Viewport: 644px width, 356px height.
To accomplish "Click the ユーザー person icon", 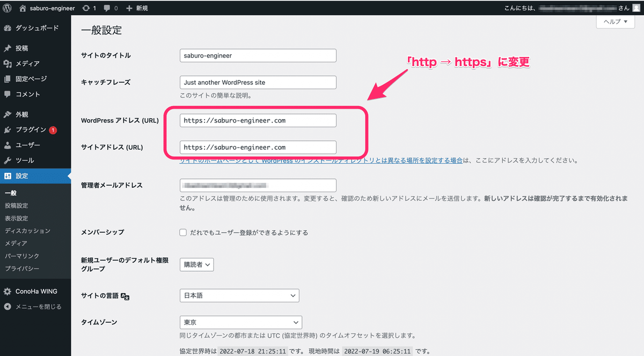I will click(x=8, y=145).
